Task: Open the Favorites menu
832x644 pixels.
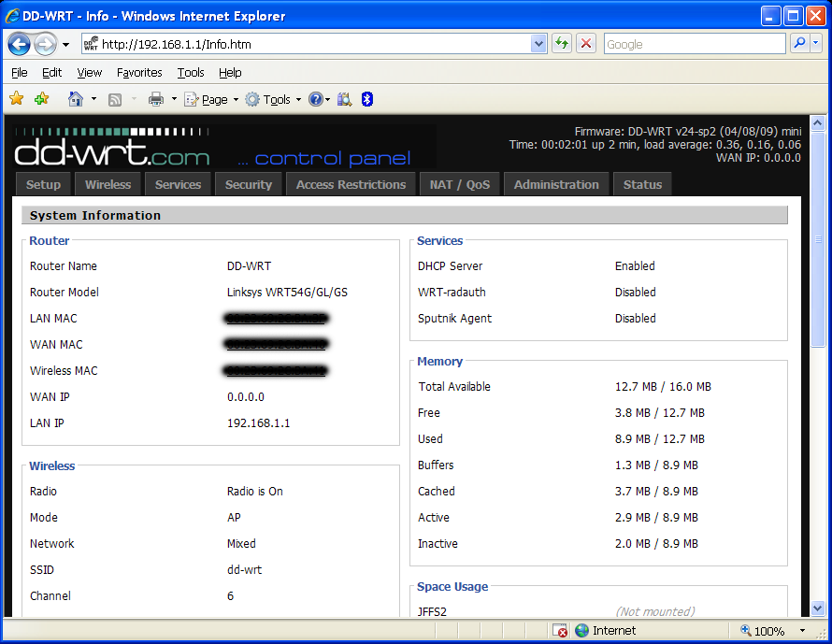Action: (x=139, y=73)
